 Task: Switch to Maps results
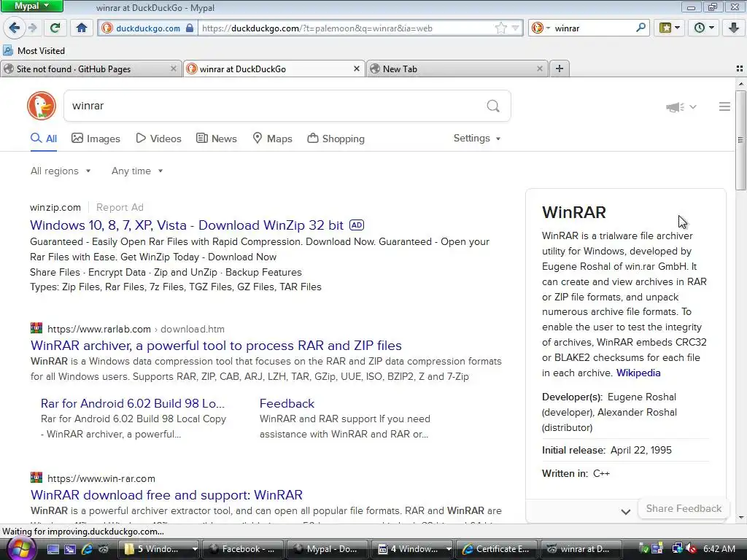(272, 139)
